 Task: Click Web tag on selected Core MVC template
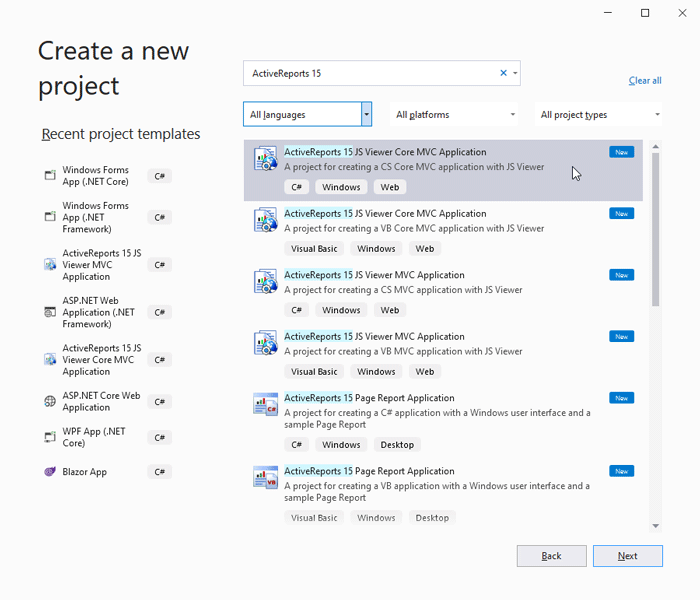coord(390,187)
